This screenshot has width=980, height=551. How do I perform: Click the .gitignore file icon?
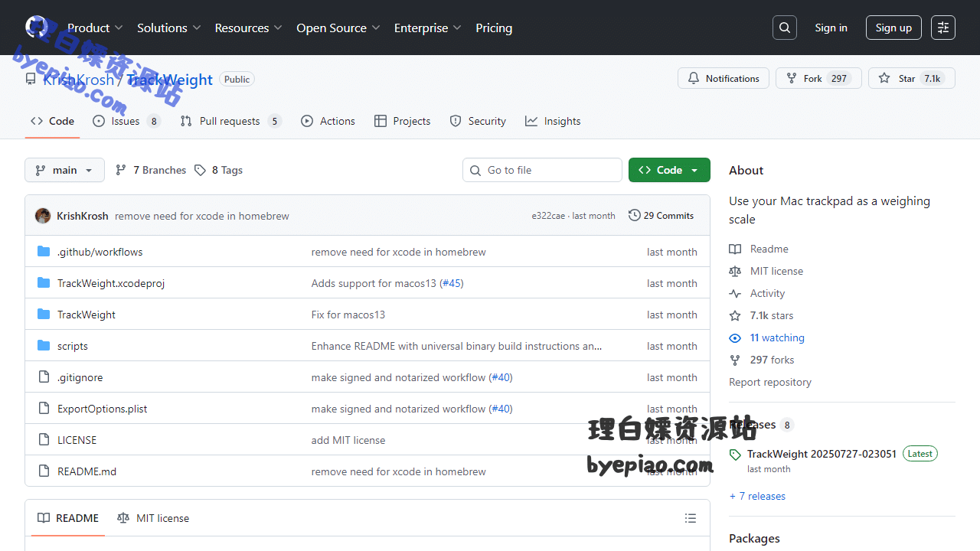click(x=44, y=377)
